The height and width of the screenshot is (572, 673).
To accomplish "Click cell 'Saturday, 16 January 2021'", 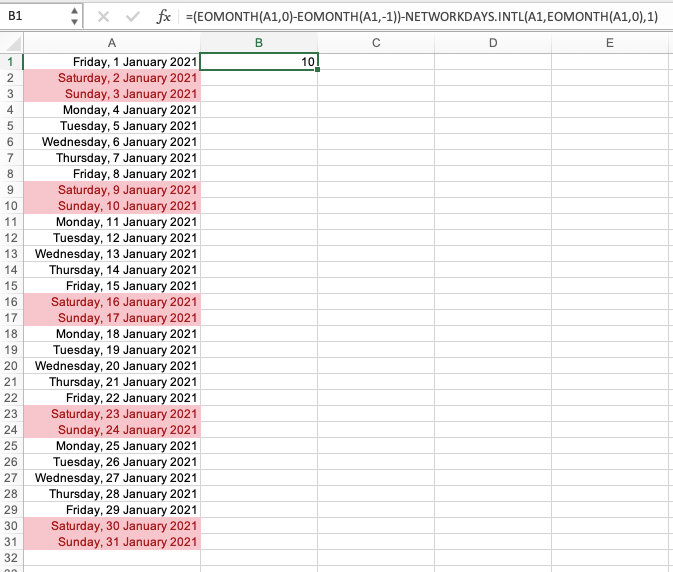I will (112, 302).
